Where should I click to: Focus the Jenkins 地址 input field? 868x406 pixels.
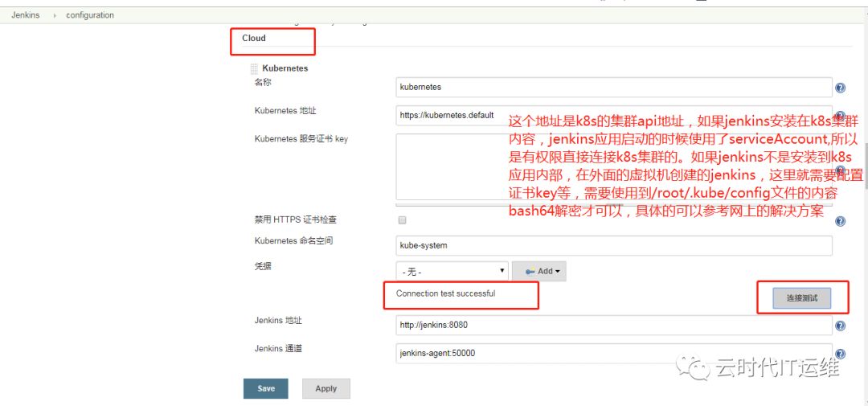[614, 325]
